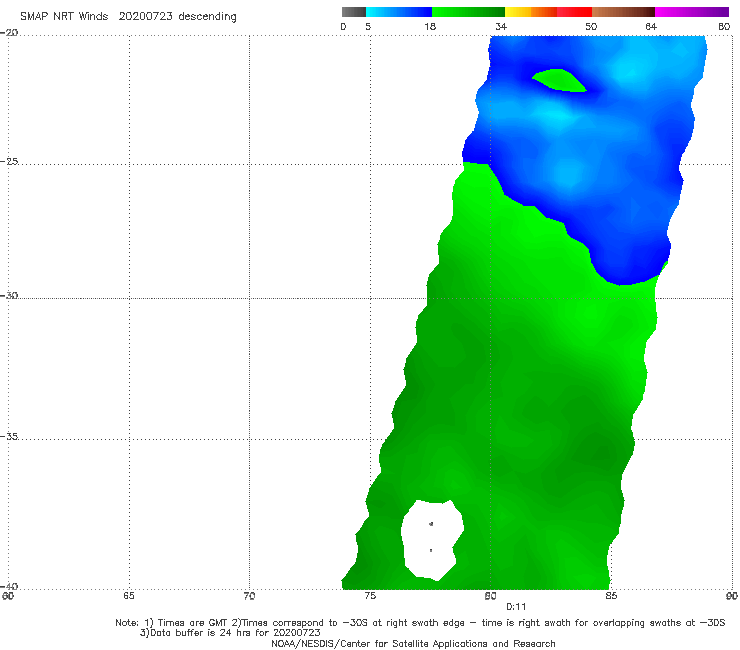Viewport: 740px width, 650px height.
Task: Click the cyan-to-blue 5–18 colorbar segment
Action: (399, 12)
